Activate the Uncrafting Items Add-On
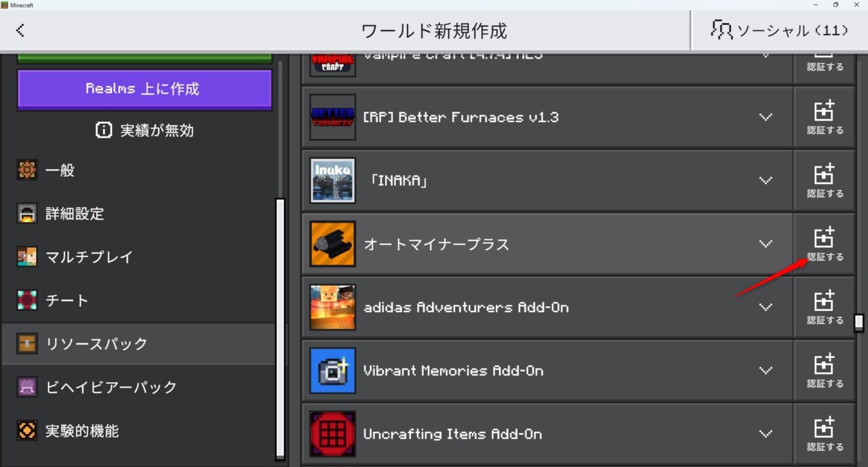This screenshot has width=868, height=467. [825, 434]
